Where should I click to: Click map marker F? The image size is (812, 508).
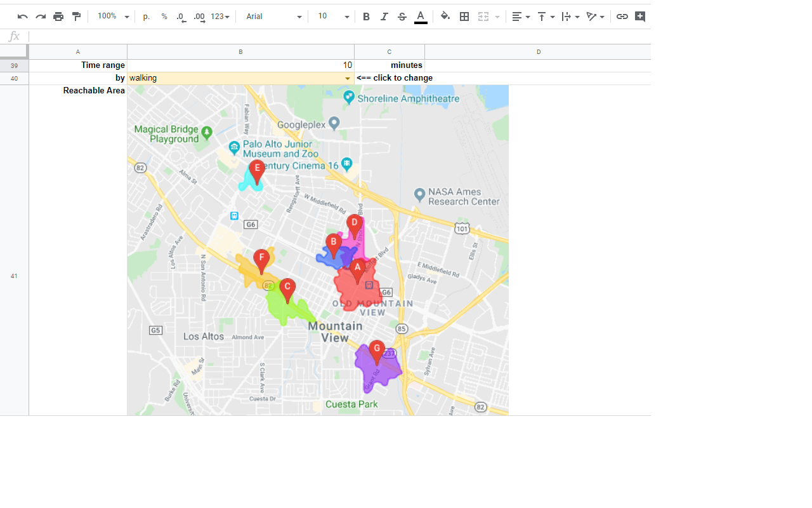tap(261, 262)
